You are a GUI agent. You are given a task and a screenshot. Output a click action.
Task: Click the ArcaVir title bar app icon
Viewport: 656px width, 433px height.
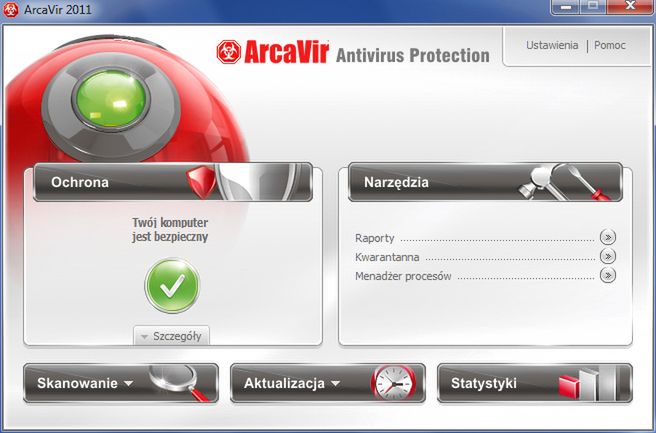[10, 10]
